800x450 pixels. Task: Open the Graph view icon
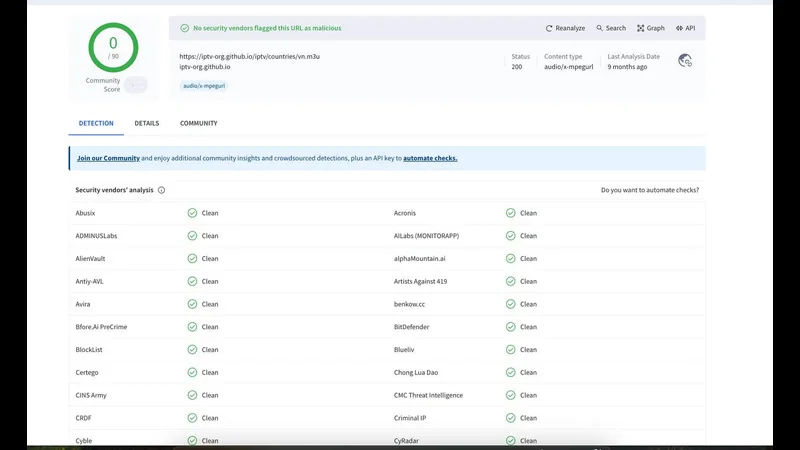click(641, 28)
